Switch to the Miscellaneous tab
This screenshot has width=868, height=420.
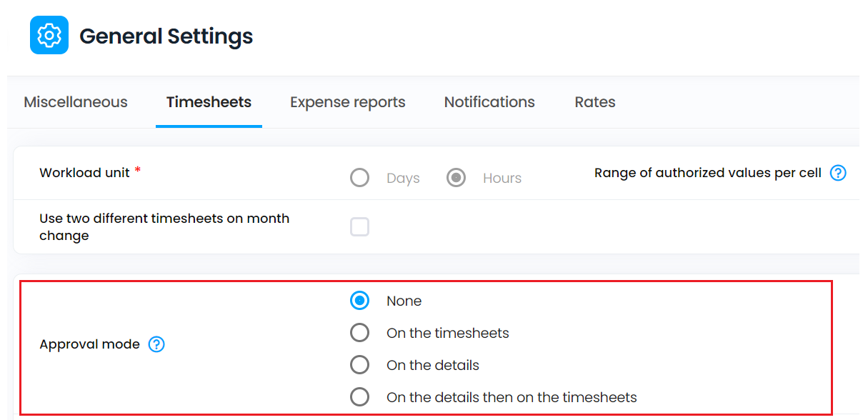76,102
